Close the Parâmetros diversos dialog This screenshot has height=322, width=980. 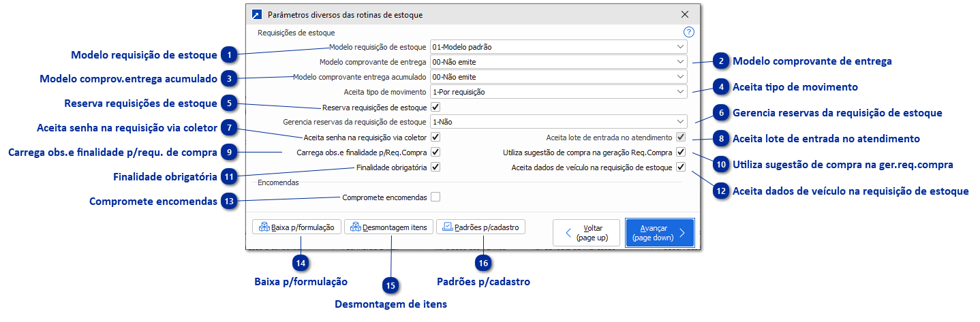685,14
